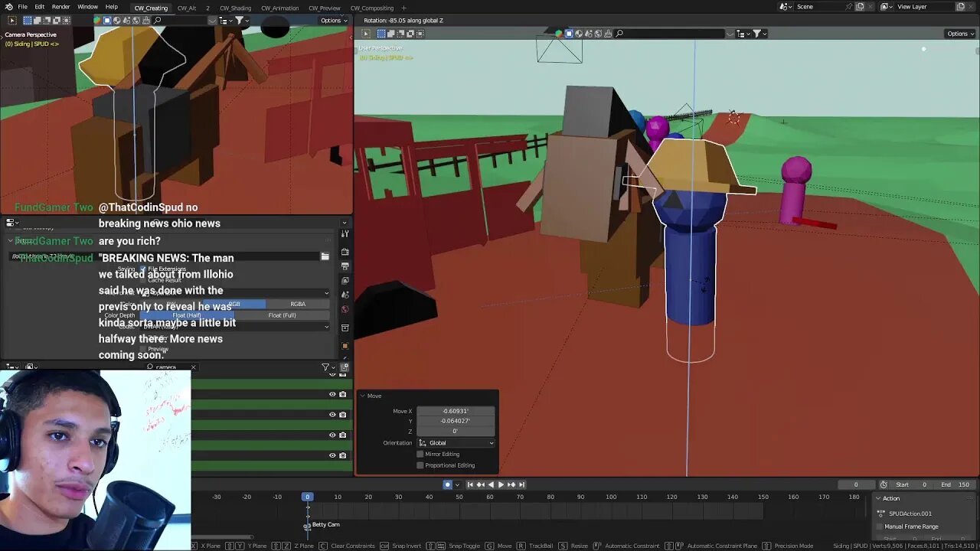Click the Start frame field

pyautogui.click(x=911, y=484)
